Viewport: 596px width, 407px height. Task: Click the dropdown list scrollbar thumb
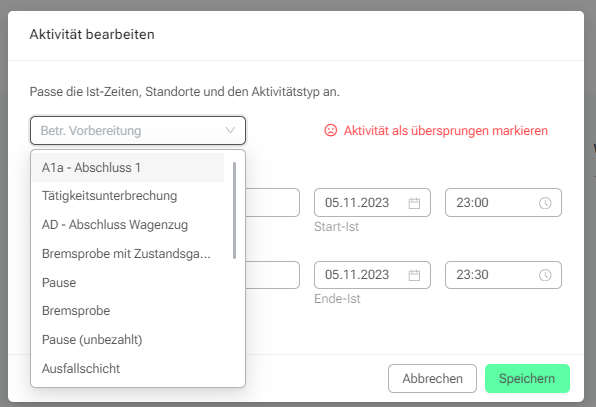pyautogui.click(x=235, y=211)
